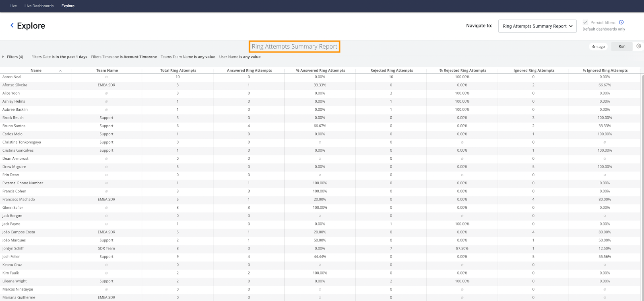Screen dimensions: 644x301
Task: Open the dashboard settings gear icon
Action: point(638,46)
